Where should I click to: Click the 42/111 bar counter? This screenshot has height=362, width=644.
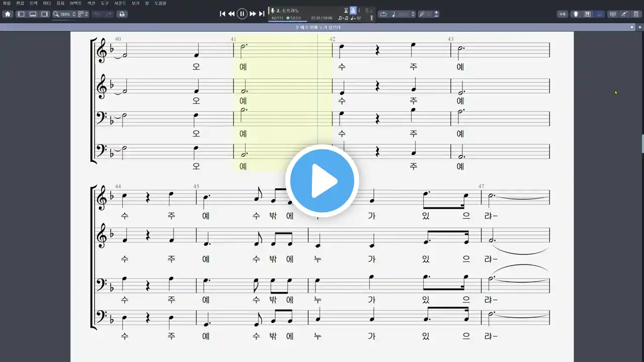click(277, 18)
